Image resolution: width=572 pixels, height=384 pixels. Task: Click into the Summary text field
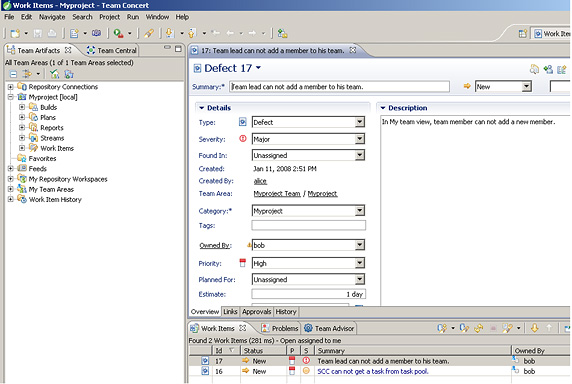pos(339,86)
